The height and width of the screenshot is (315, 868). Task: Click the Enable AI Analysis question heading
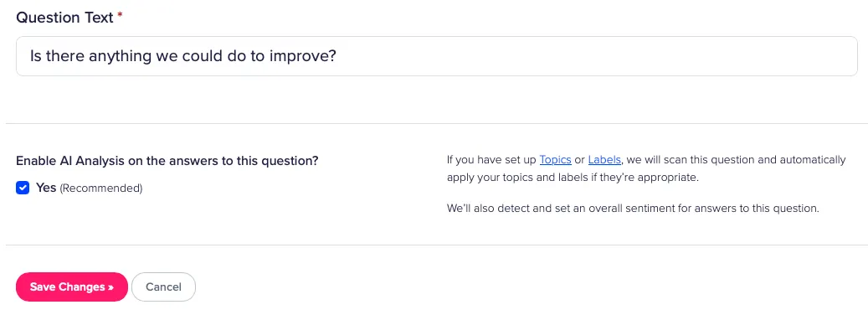(x=167, y=161)
